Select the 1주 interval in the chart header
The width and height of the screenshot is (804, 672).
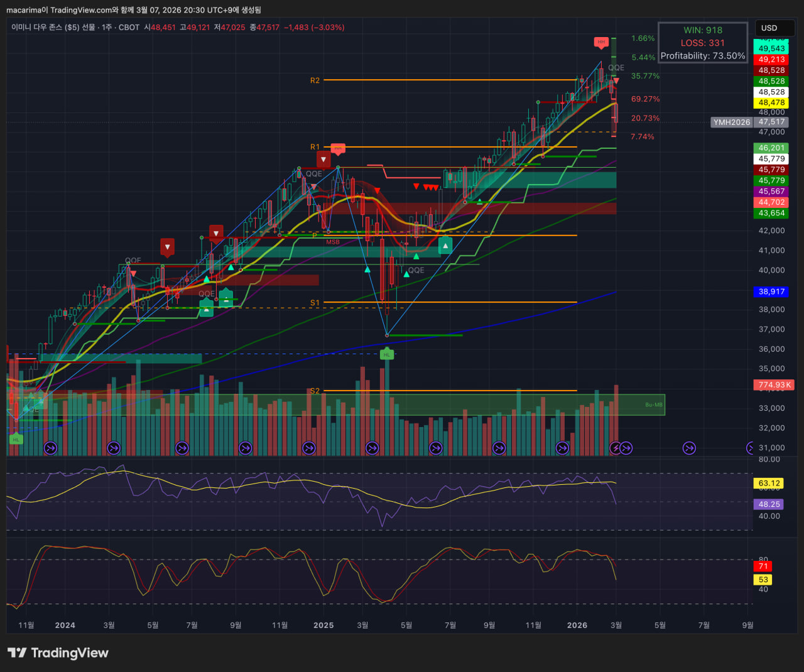point(106,28)
